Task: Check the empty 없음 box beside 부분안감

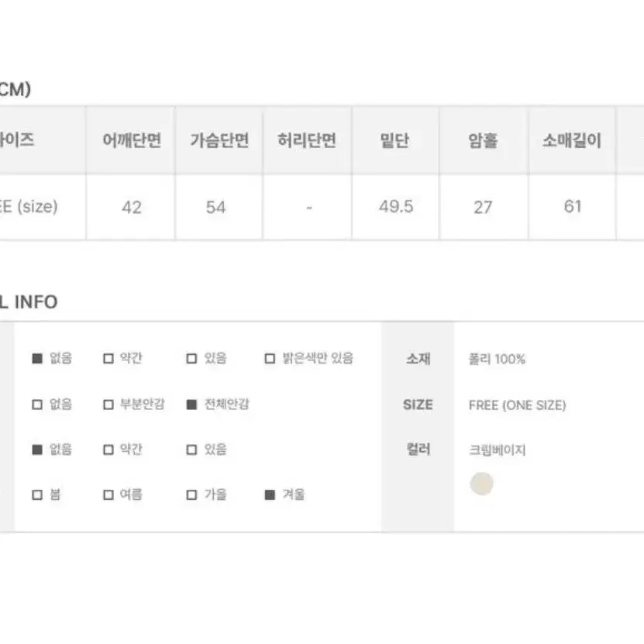Action: coord(37,405)
